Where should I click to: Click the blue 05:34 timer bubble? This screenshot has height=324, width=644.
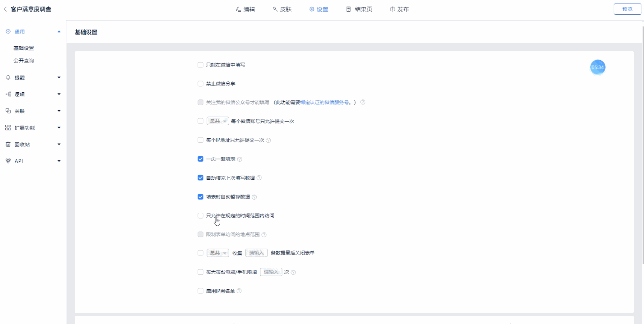(x=597, y=67)
